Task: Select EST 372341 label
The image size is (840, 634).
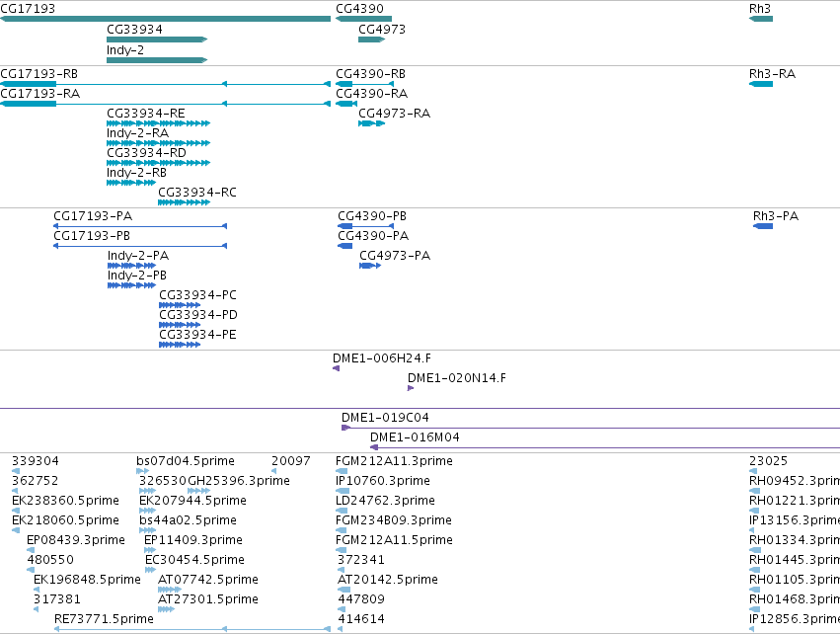Action: 361,560
